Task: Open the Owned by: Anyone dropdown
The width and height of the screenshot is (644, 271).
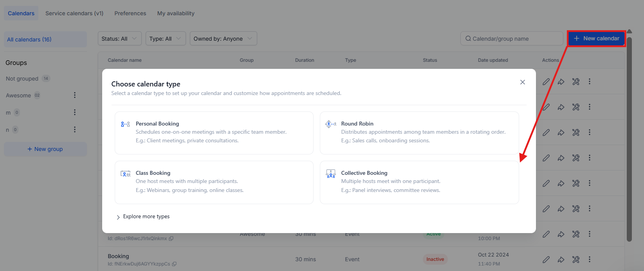Action: 223,39
